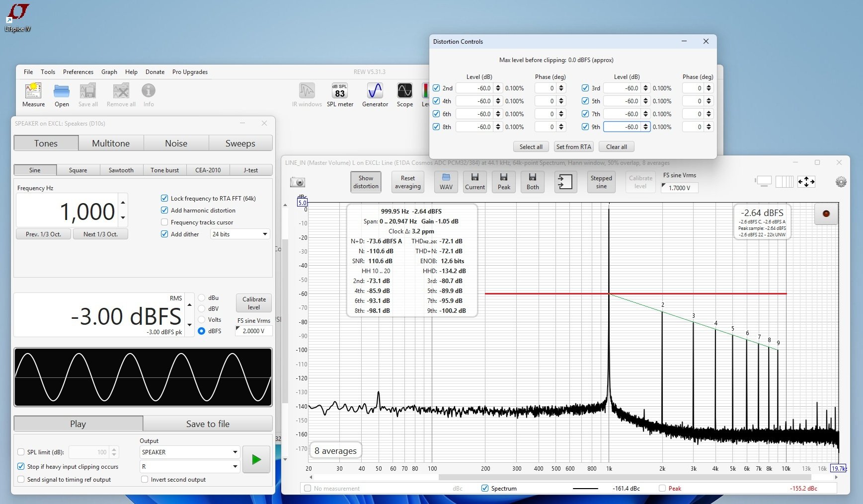Viewport: 863px width, 504px height.
Task: Save Both RTA traces
Action: [533, 182]
